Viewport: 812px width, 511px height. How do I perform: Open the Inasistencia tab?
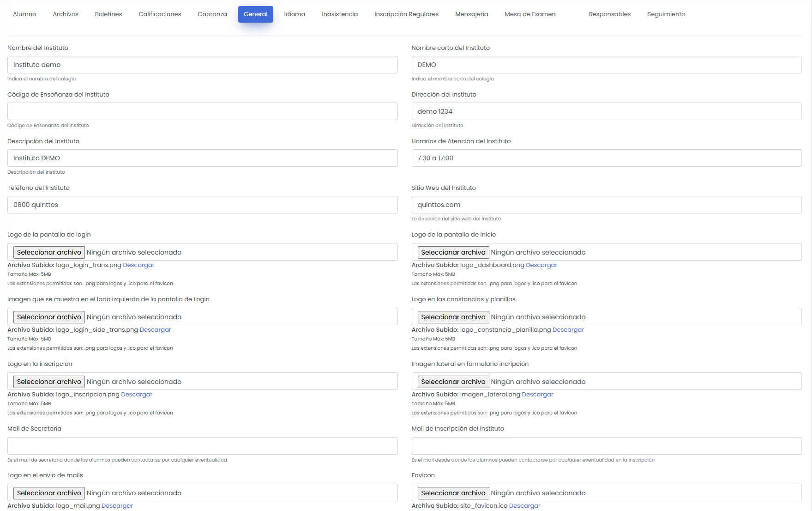point(340,14)
